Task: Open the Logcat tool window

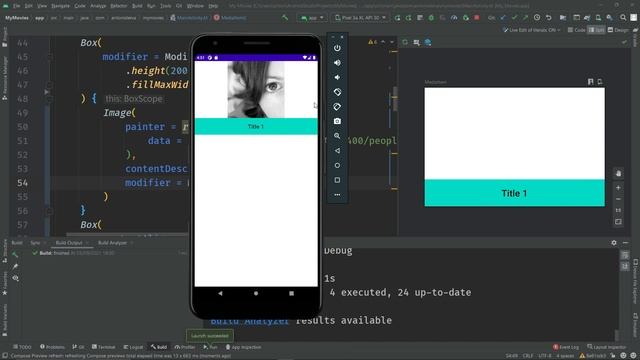Action: [x=133, y=347]
